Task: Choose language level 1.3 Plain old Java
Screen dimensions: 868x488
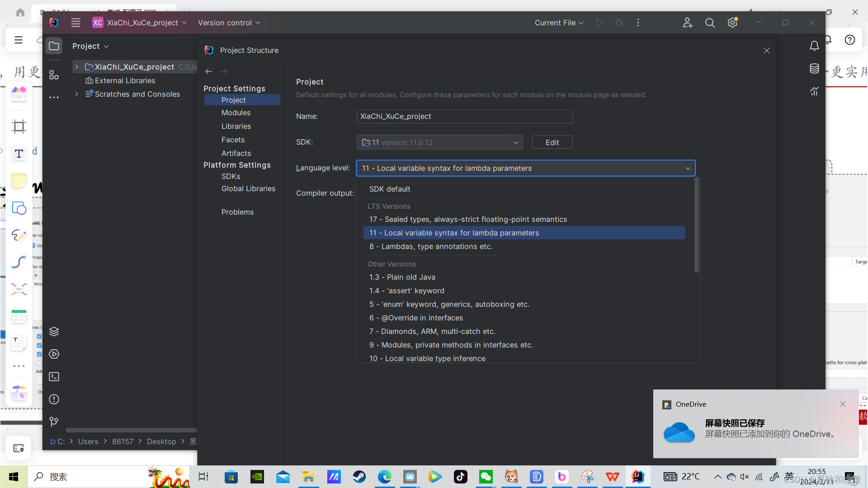Action: [x=524, y=277]
